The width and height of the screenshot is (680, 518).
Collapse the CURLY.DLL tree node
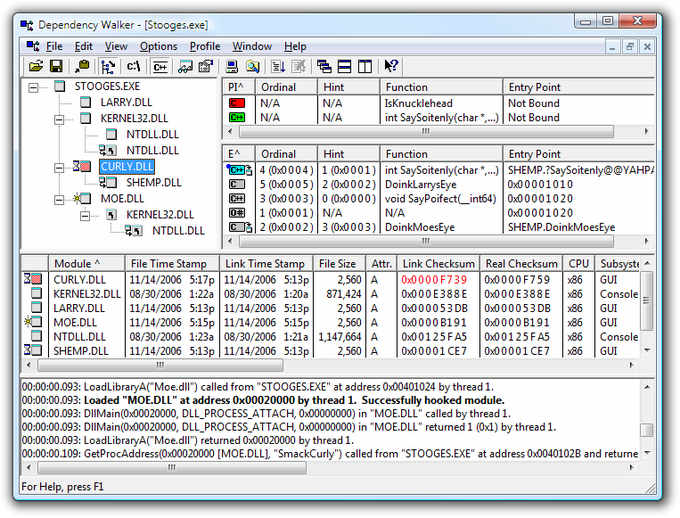(59, 166)
